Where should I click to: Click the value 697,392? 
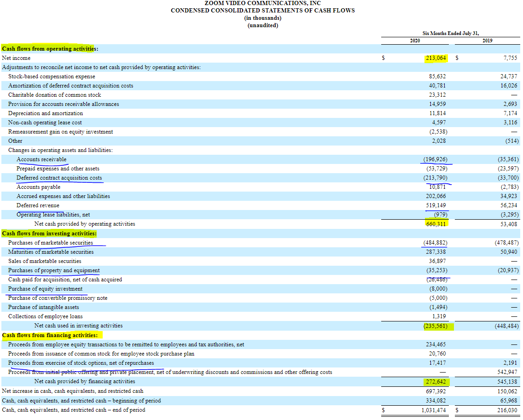coord(436,391)
